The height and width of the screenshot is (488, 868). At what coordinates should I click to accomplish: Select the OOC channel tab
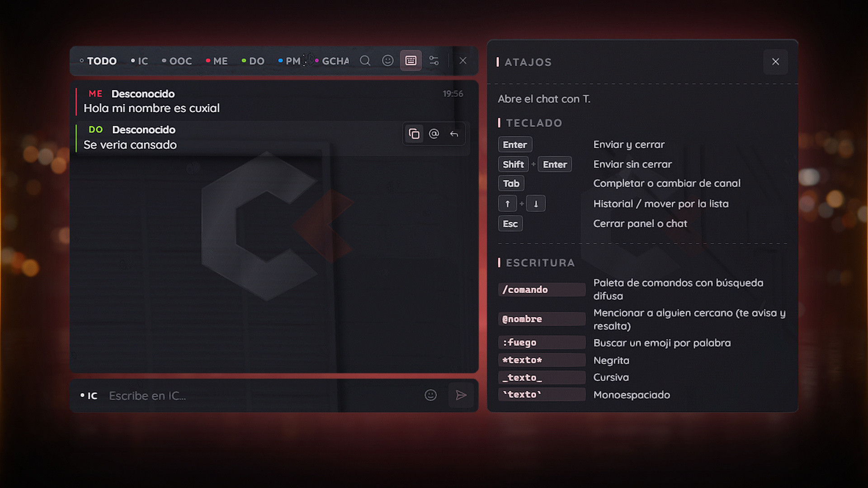(177, 61)
